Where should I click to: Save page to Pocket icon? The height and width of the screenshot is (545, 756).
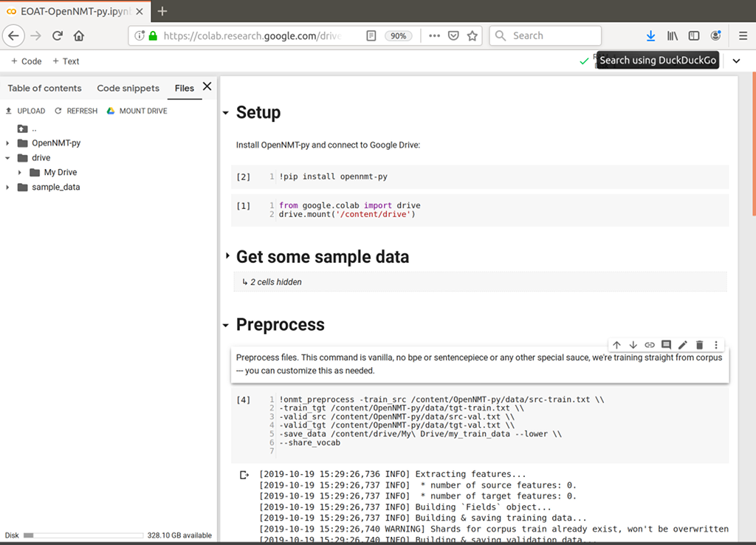tap(453, 35)
